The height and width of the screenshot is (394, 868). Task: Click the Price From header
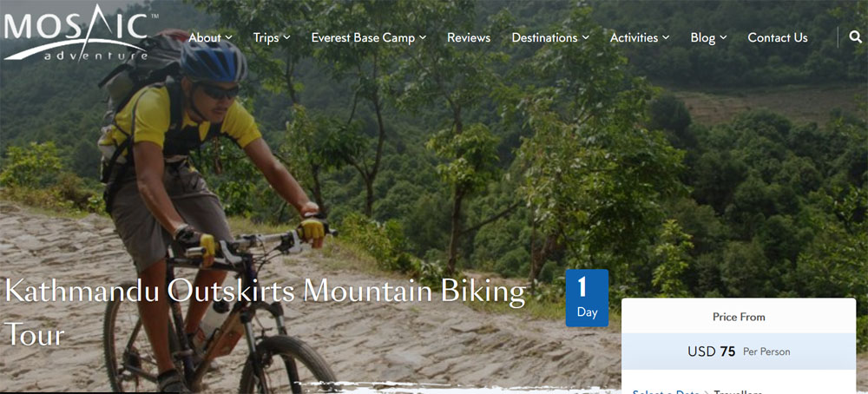(739, 317)
